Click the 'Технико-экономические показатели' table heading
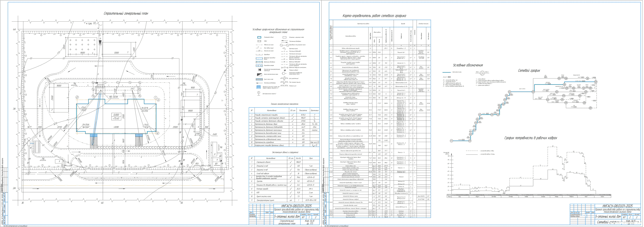The width and height of the screenshot is (644, 227). [x=284, y=104]
